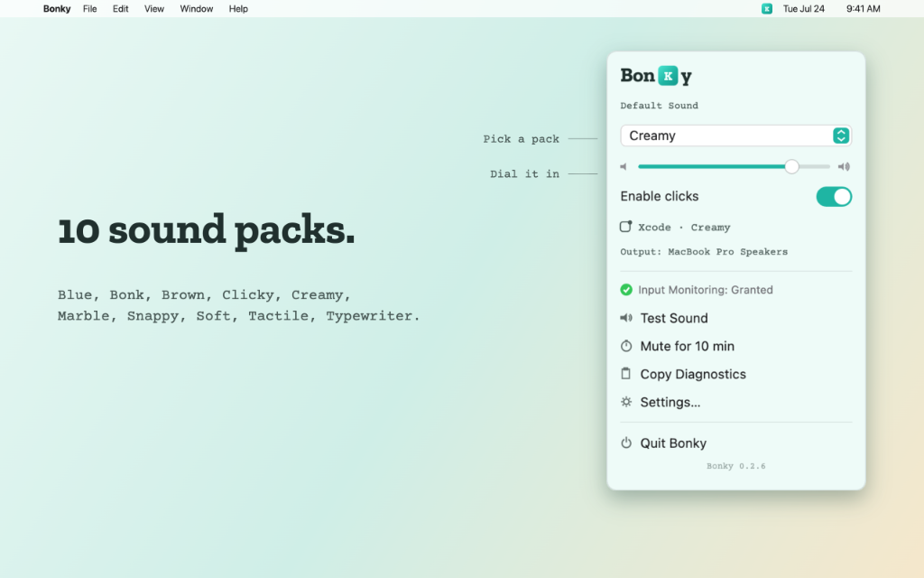Click the Copy Diagnostics clipboard icon
The width and height of the screenshot is (924, 578).
pyautogui.click(x=626, y=374)
